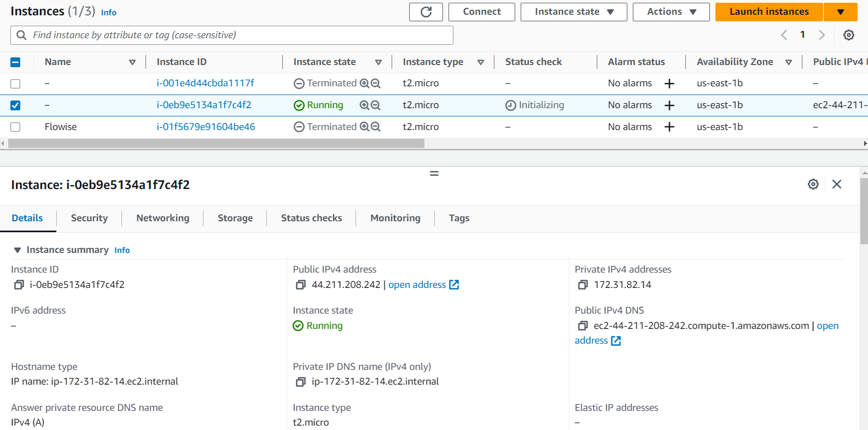Click zoom-in filter icon beside Running state

[x=364, y=105]
